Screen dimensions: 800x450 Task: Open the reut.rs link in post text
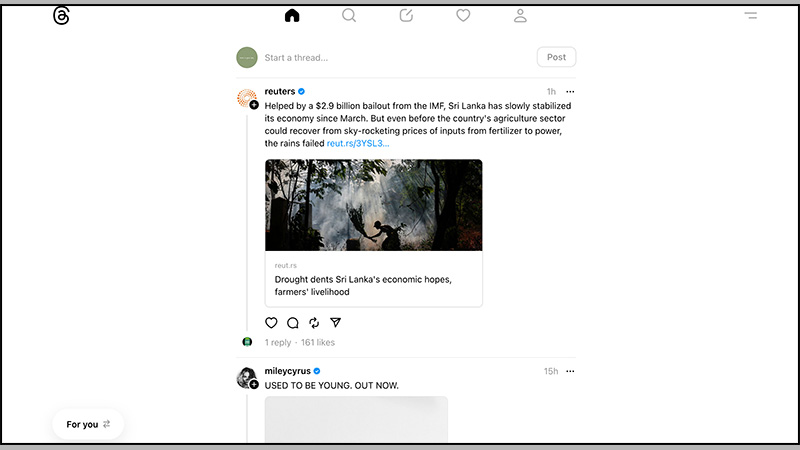[x=358, y=144]
